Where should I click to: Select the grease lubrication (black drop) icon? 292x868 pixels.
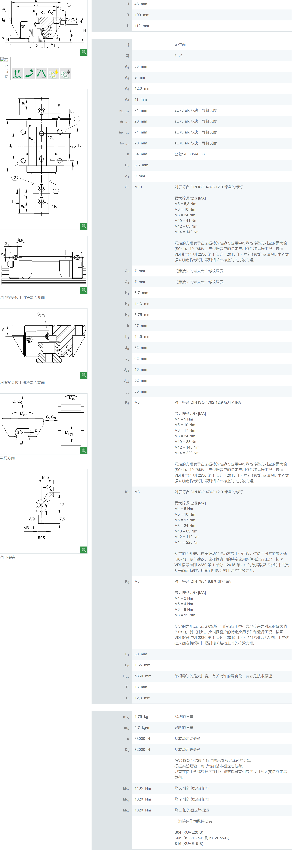pos(65,73)
